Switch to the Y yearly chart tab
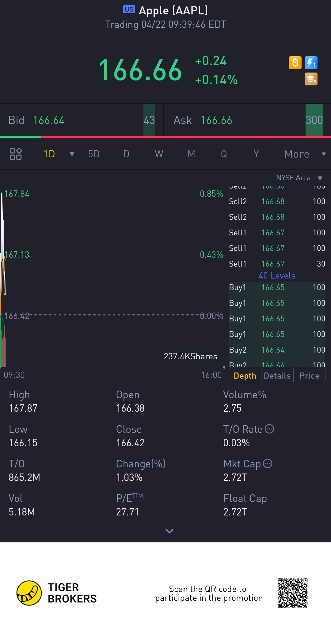The width and height of the screenshot is (331, 644). tap(257, 154)
